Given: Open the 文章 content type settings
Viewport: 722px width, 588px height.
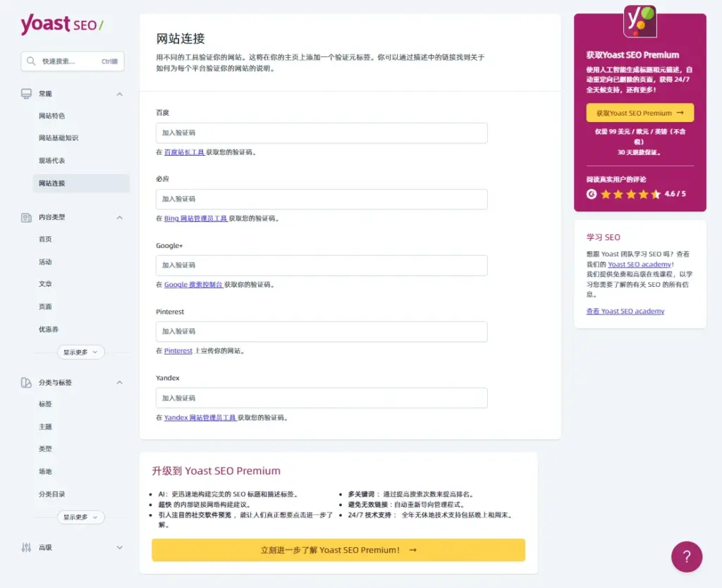Looking at the screenshot, I should 45,284.
